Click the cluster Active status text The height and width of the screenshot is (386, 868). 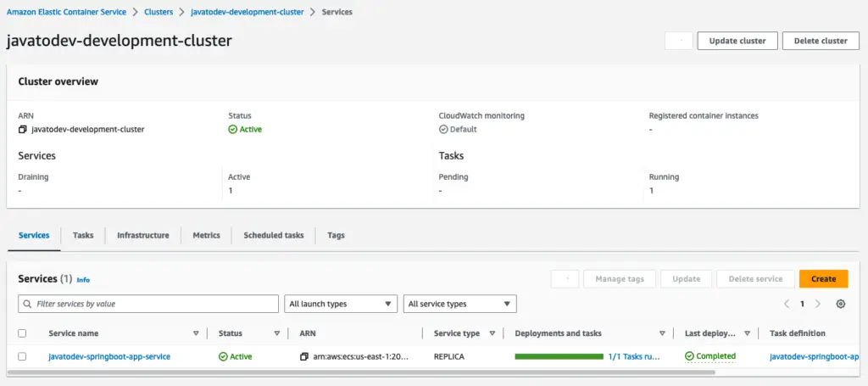(251, 130)
